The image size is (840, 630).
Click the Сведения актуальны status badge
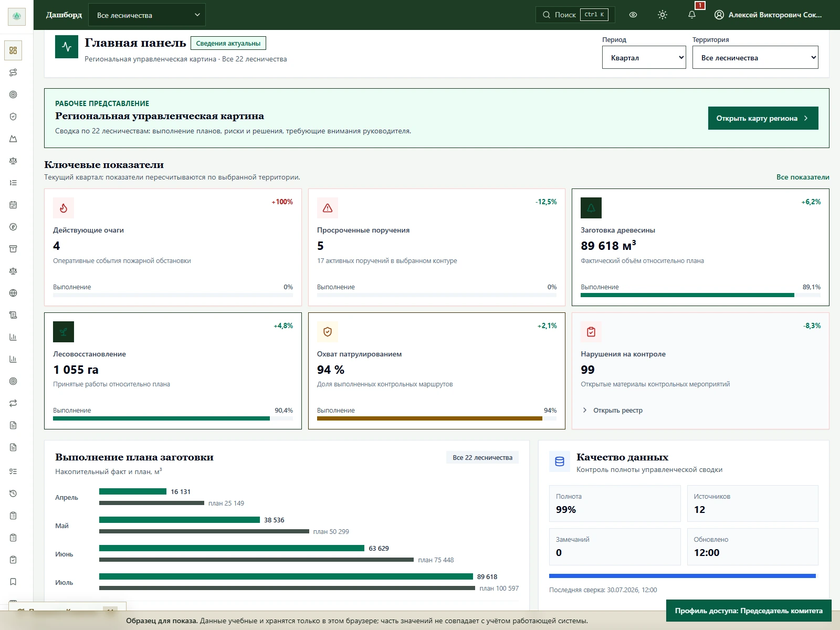228,43
